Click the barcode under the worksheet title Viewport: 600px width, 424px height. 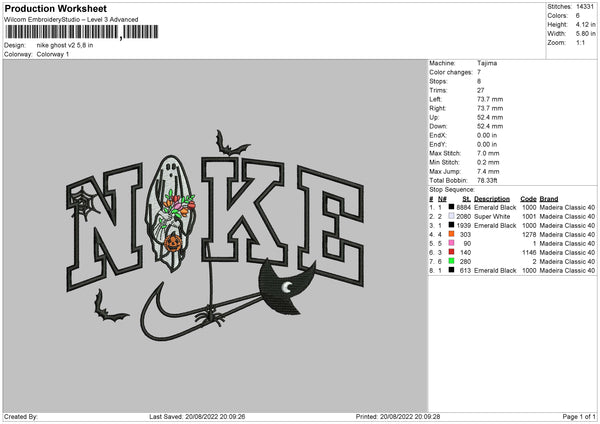(81, 32)
